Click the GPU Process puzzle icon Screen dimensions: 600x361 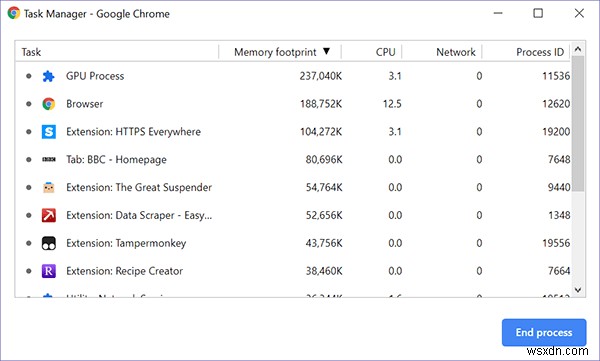tap(48, 76)
